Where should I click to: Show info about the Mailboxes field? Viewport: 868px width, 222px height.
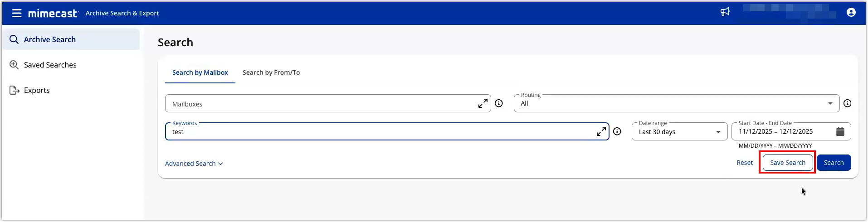pos(499,103)
